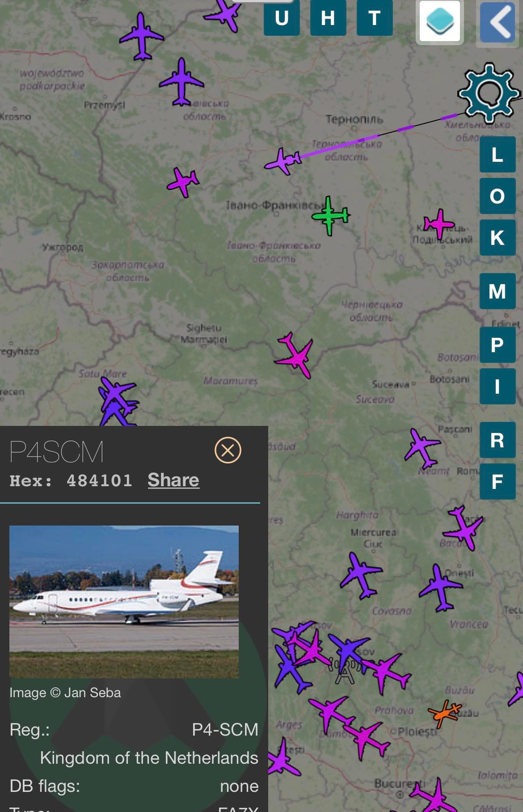The height and width of the screenshot is (812, 523).
Task: Select the pink aircraft near Кам'янець-Подільський
Action: tap(439, 223)
